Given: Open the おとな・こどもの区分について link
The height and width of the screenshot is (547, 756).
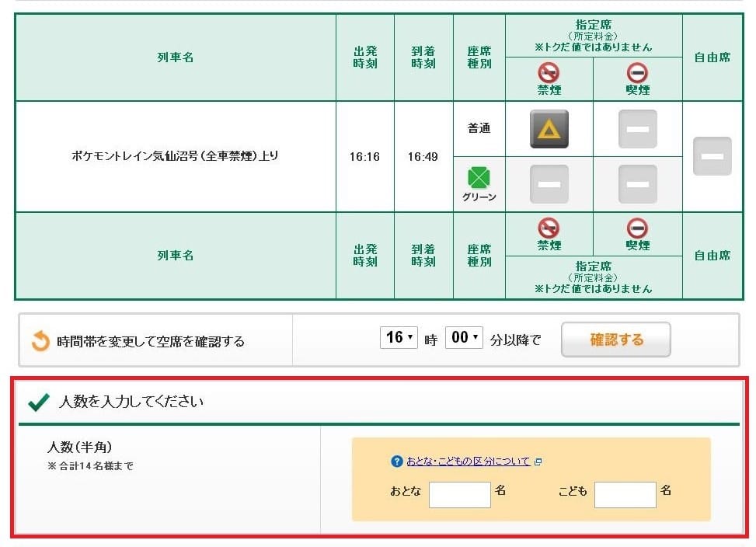Looking at the screenshot, I should (468, 462).
